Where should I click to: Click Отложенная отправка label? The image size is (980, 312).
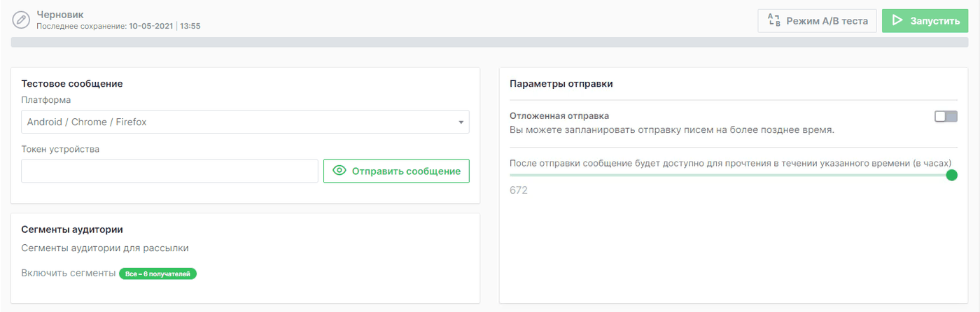559,116
